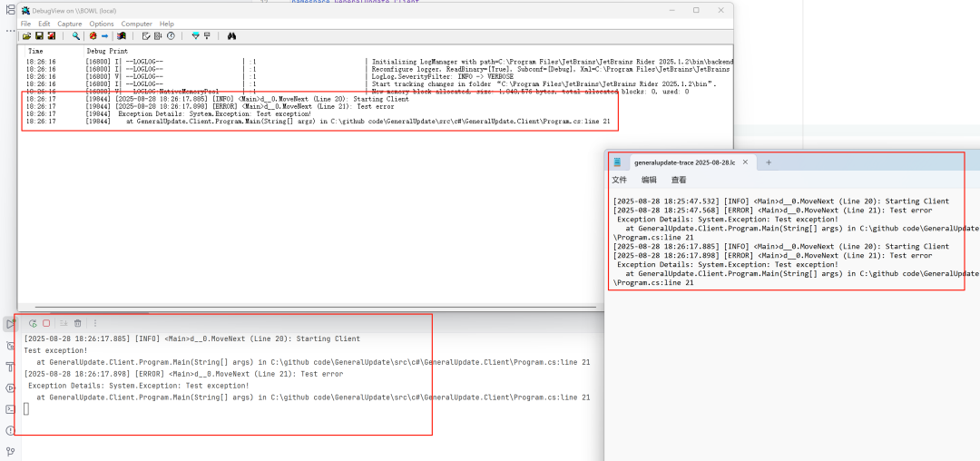The image size is (980, 461).
Task: Click the Notepad app icon
Action: (x=618, y=162)
